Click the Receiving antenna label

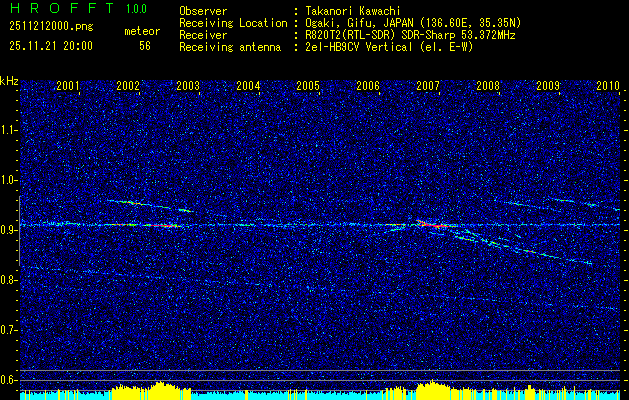230,47
